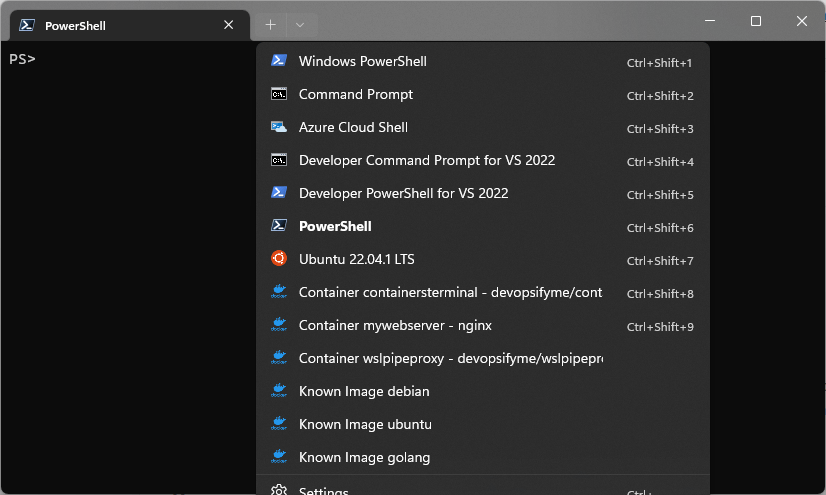826x495 pixels.
Task: Select the bold PowerShell menu entry
Action: [335, 226]
